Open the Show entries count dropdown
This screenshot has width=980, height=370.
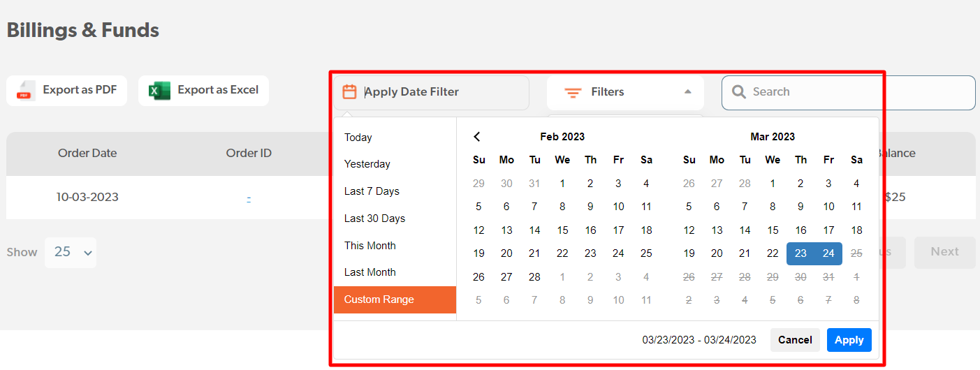(x=71, y=252)
